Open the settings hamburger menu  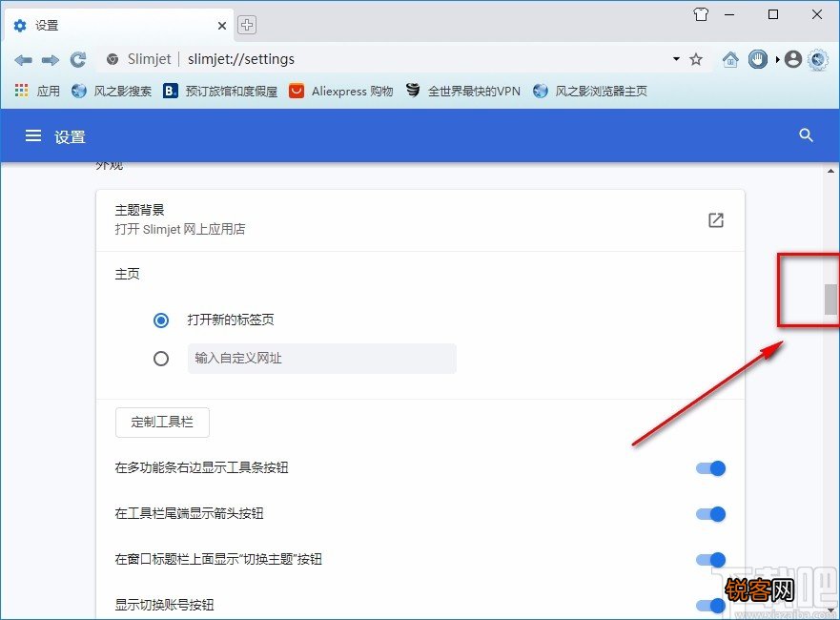[33, 136]
